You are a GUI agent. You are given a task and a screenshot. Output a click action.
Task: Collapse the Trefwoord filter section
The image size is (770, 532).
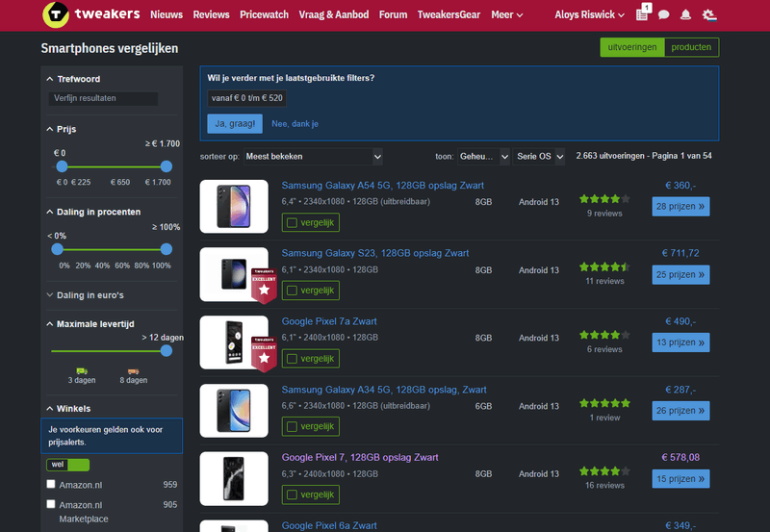(x=73, y=79)
